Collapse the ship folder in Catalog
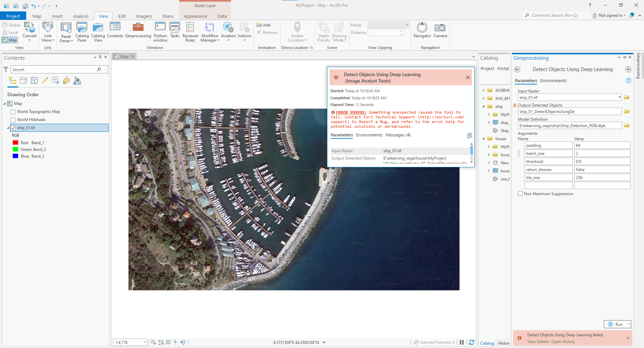Screen dimensions: 644x348 tap(484, 107)
